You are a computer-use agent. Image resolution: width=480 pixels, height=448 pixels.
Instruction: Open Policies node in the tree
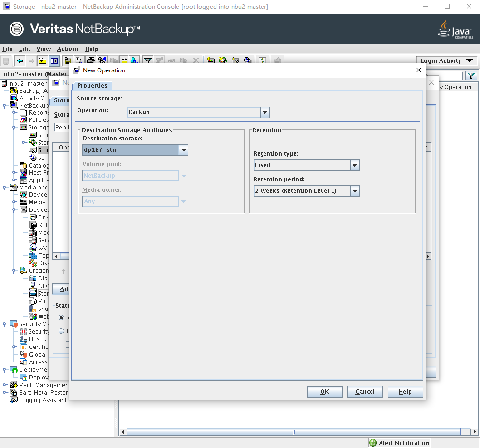(x=38, y=120)
